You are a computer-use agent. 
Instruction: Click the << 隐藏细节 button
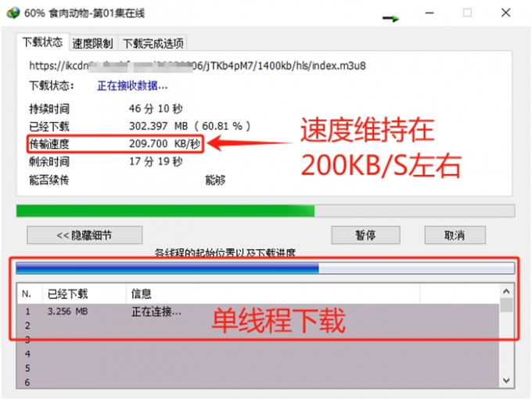click(84, 235)
